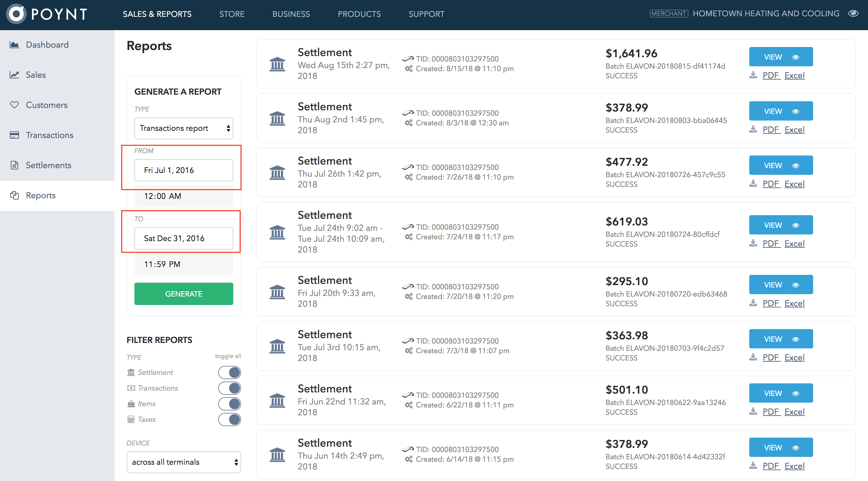View the $363.98 settlement report
868x481 pixels.
pyautogui.click(x=781, y=338)
